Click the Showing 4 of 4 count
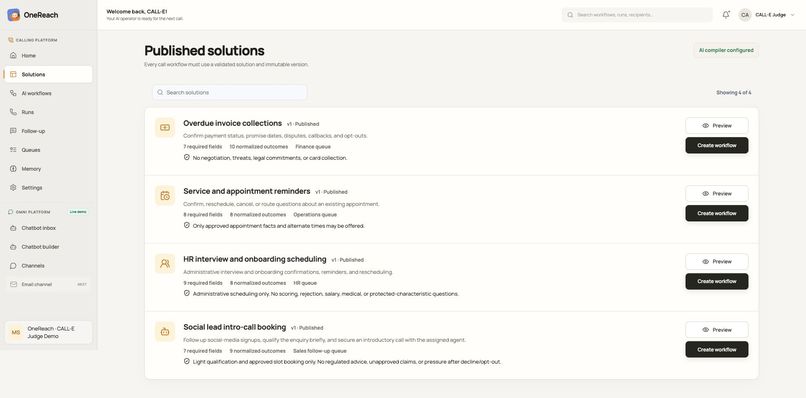Image resolution: width=806 pixels, height=398 pixels. click(734, 93)
